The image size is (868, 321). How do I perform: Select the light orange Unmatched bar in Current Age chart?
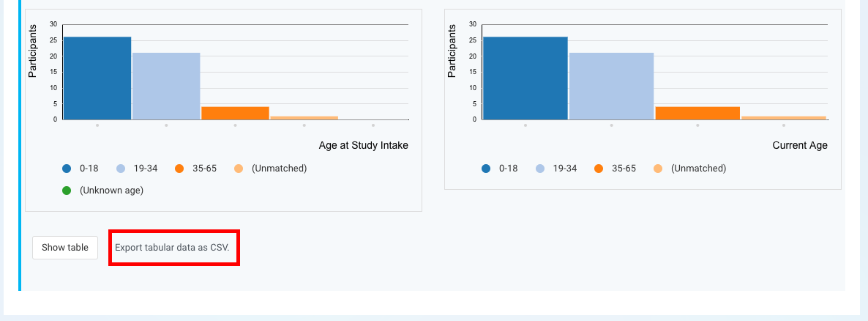pos(784,117)
